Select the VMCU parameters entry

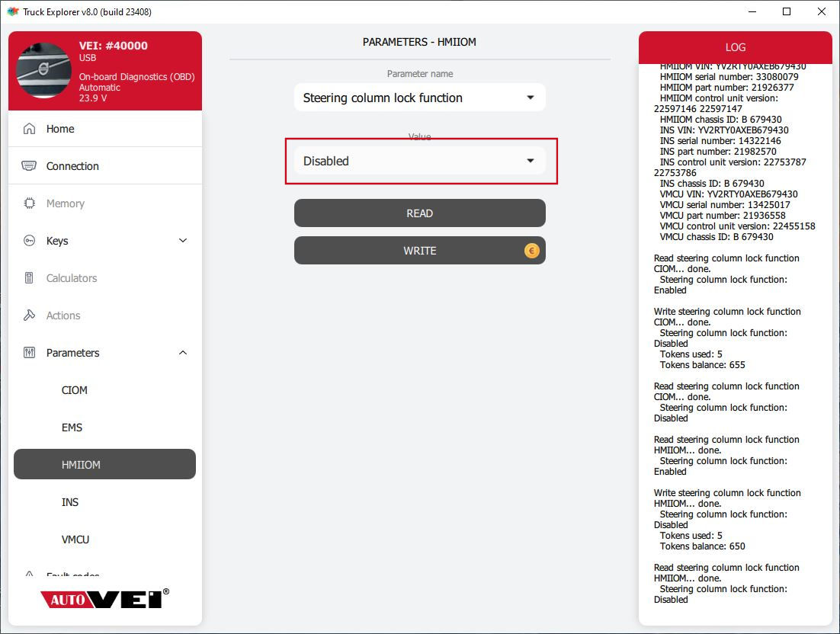coord(105,540)
